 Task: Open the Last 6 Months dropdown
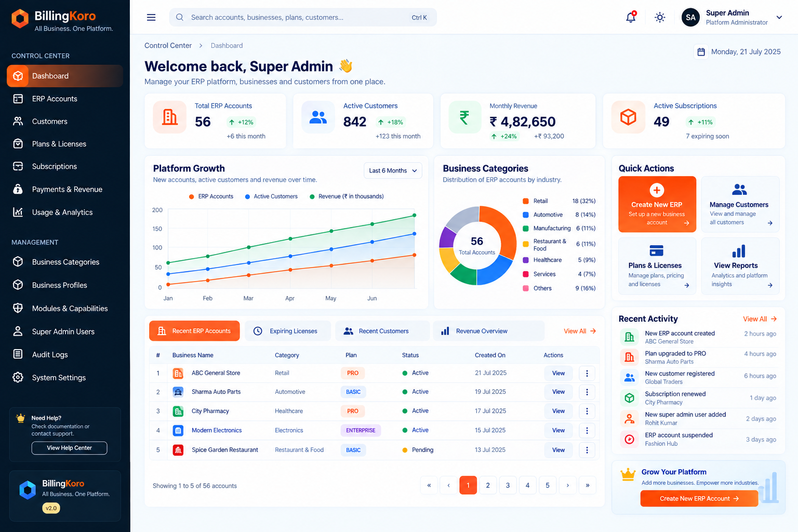(393, 170)
